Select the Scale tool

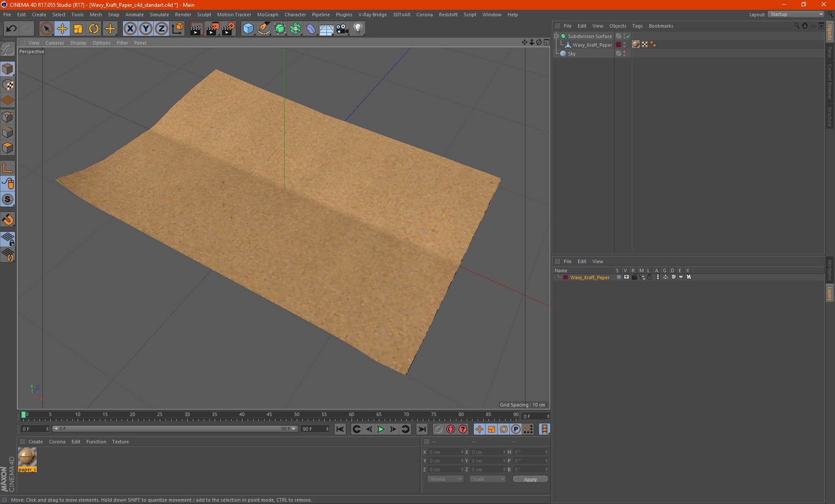(78, 29)
